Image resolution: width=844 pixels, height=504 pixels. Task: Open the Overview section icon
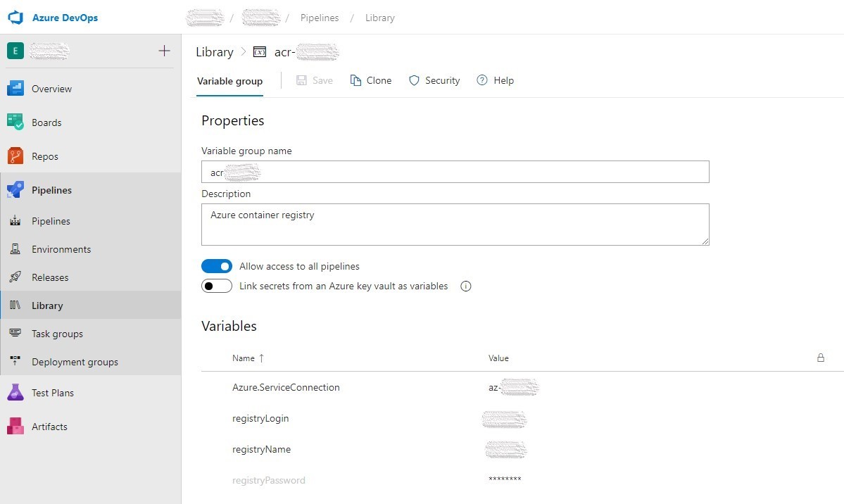click(15, 89)
